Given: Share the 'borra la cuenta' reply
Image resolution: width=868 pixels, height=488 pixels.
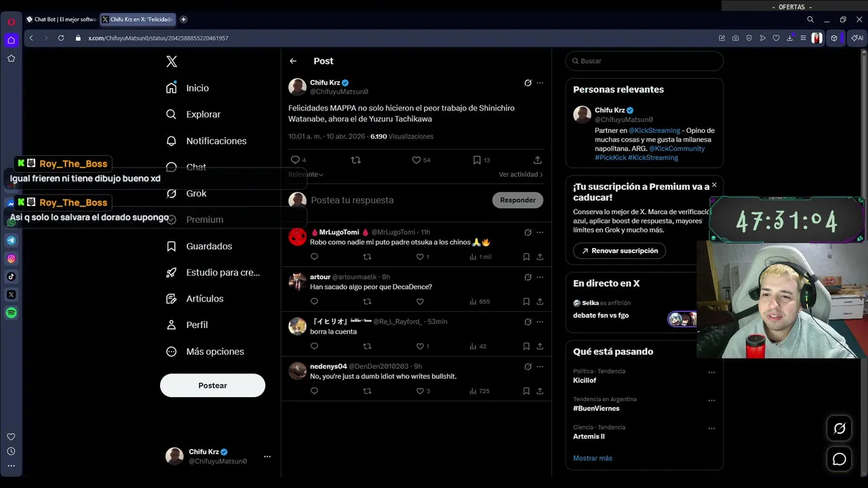Looking at the screenshot, I should click(x=540, y=346).
